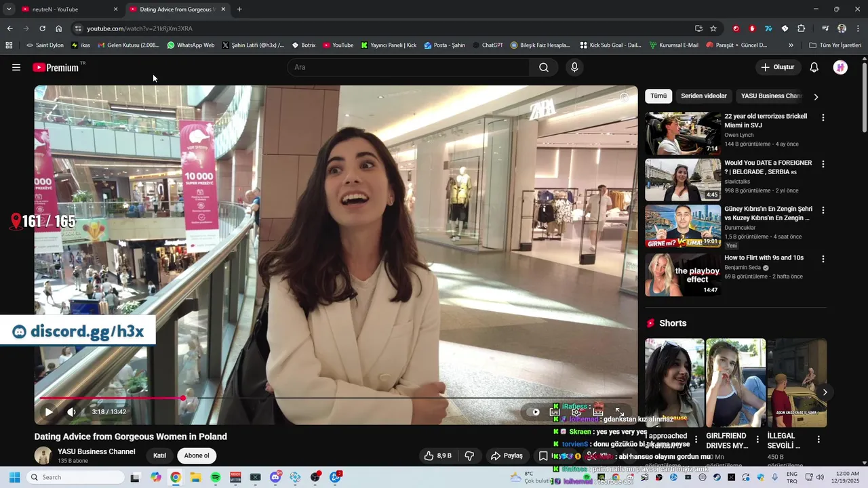Seek on the video progress bar
The height and width of the screenshot is (488, 868).
pos(336,398)
